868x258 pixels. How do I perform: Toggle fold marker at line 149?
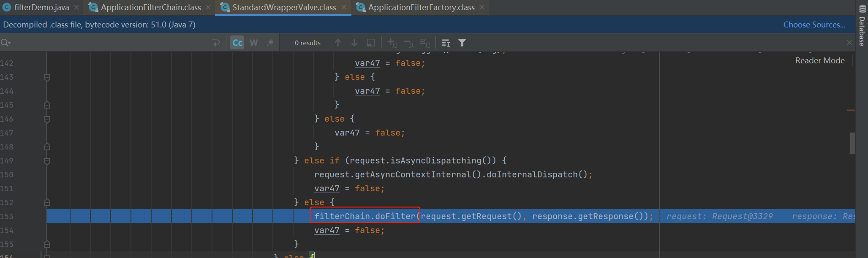(x=47, y=161)
